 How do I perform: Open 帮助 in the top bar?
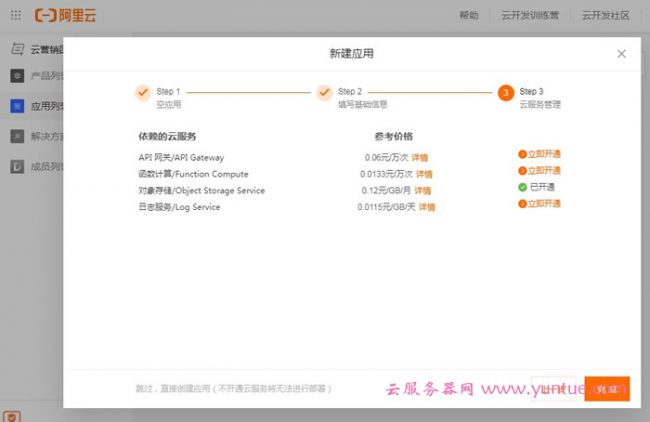click(468, 16)
